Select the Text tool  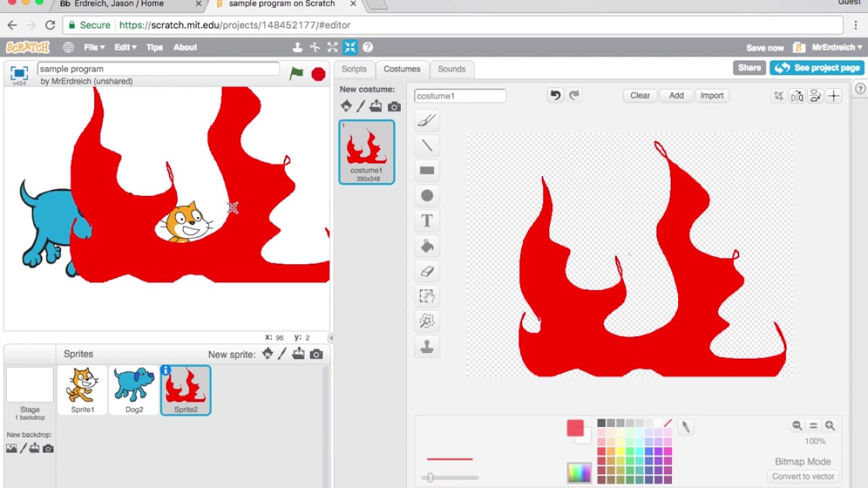coord(427,220)
